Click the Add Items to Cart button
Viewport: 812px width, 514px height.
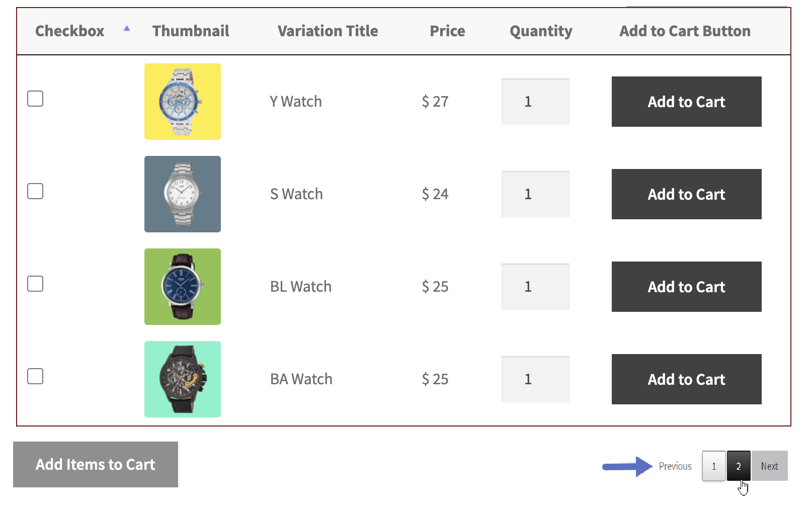click(96, 464)
